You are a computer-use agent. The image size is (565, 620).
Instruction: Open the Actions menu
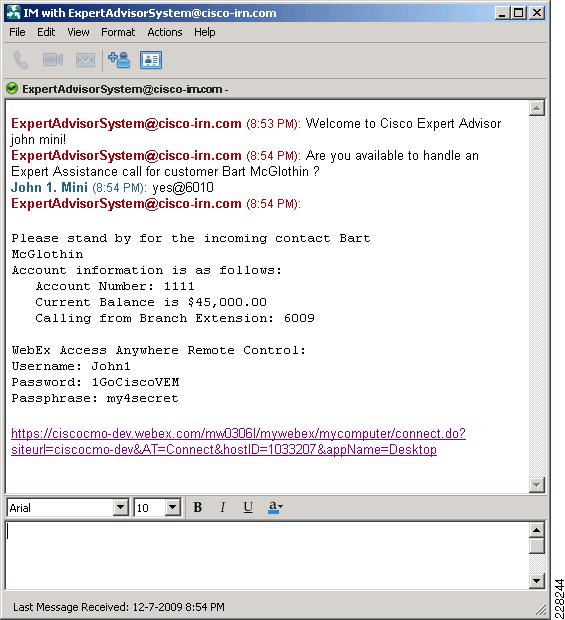pyautogui.click(x=164, y=32)
